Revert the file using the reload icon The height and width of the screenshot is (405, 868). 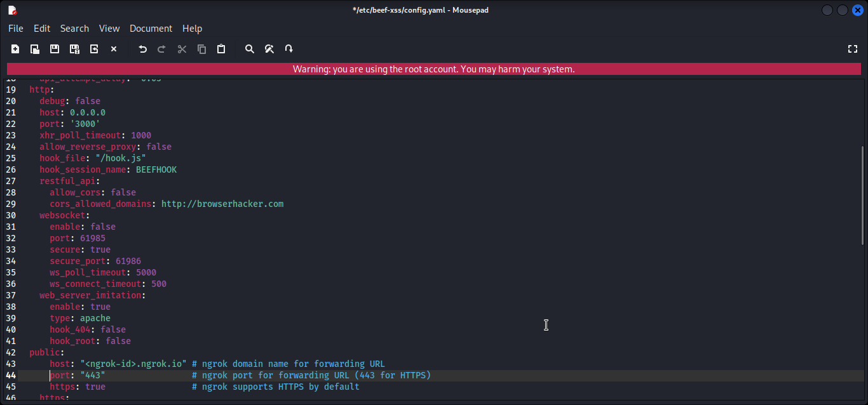(93, 49)
